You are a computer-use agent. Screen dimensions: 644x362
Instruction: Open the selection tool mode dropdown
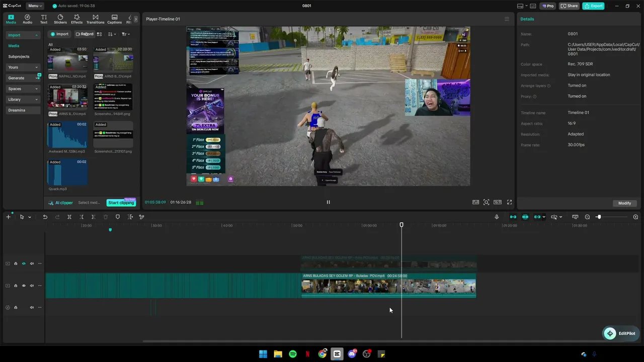tap(29, 217)
